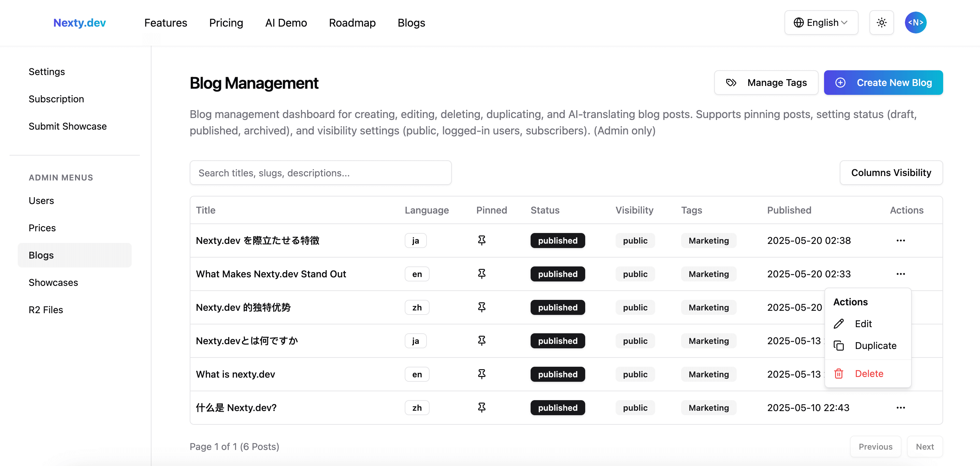Open Manage Tags
The height and width of the screenshot is (466, 980).
click(x=766, y=83)
